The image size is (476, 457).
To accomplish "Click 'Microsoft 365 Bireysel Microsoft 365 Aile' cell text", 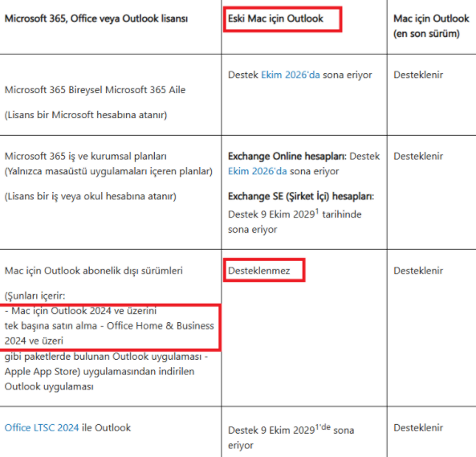I will tap(95, 90).
